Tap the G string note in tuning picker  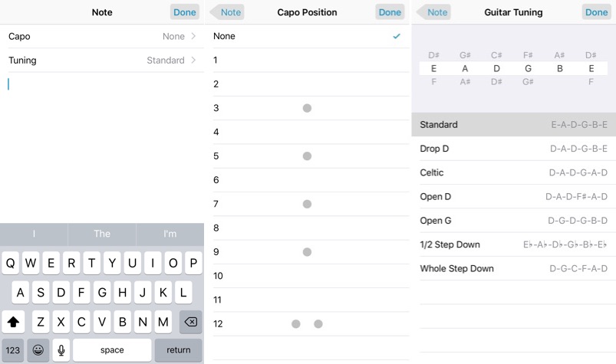pyautogui.click(x=528, y=68)
